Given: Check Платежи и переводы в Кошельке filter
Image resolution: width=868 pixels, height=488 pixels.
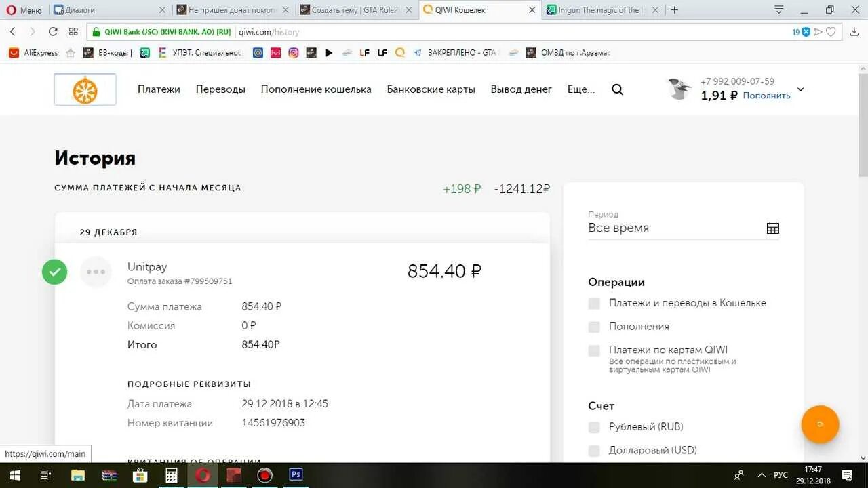Looking at the screenshot, I should click(594, 304).
